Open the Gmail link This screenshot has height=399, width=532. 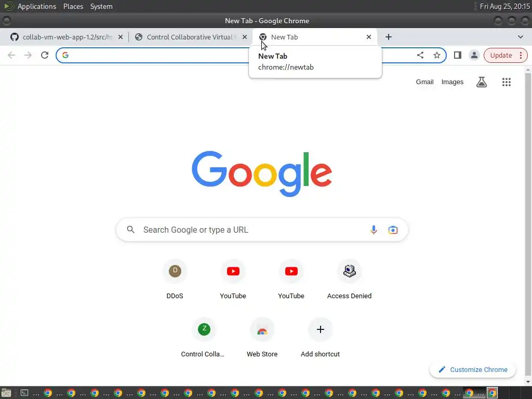pyautogui.click(x=424, y=82)
